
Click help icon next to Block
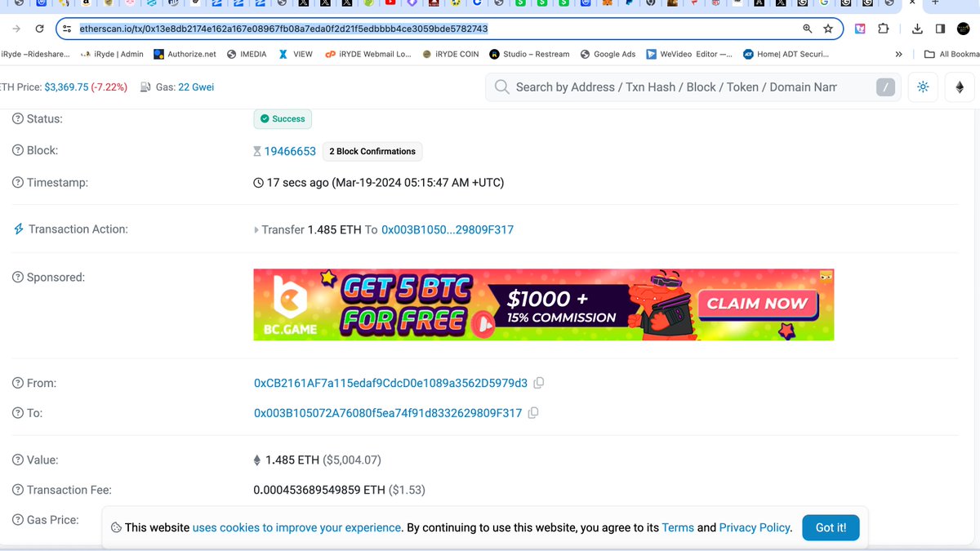pyautogui.click(x=18, y=151)
